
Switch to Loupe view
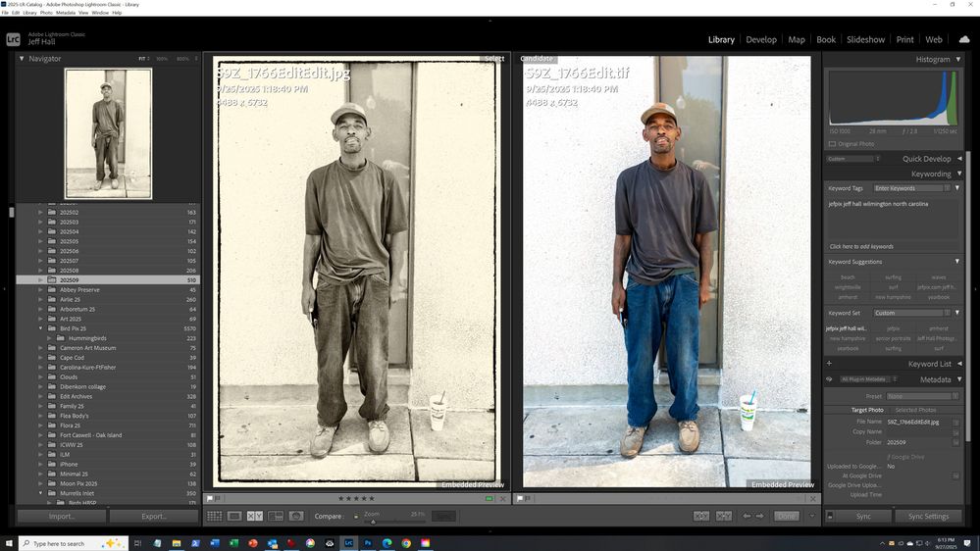[x=234, y=516]
